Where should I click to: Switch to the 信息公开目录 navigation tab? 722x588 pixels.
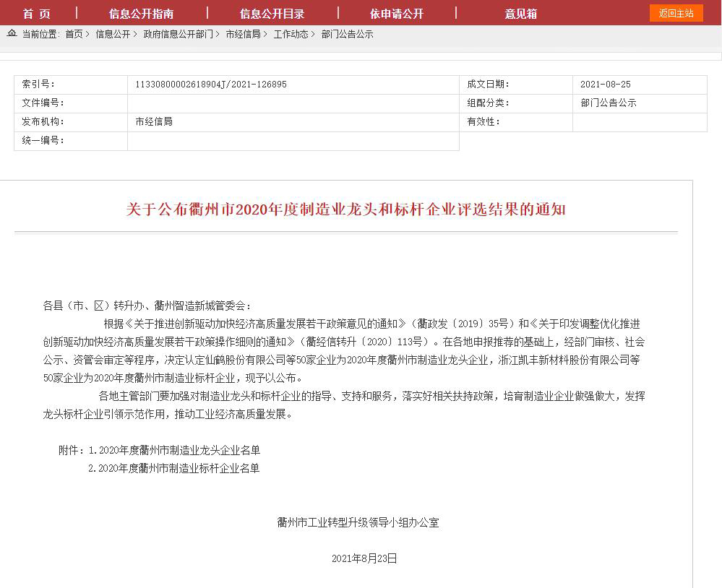pyautogui.click(x=272, y=14)
